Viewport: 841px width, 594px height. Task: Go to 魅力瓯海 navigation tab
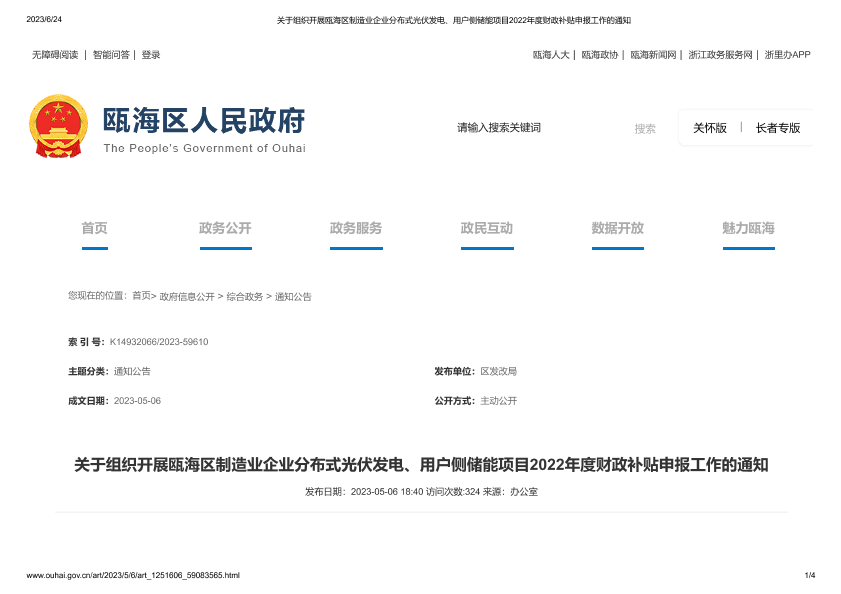(x=748, y=228)
